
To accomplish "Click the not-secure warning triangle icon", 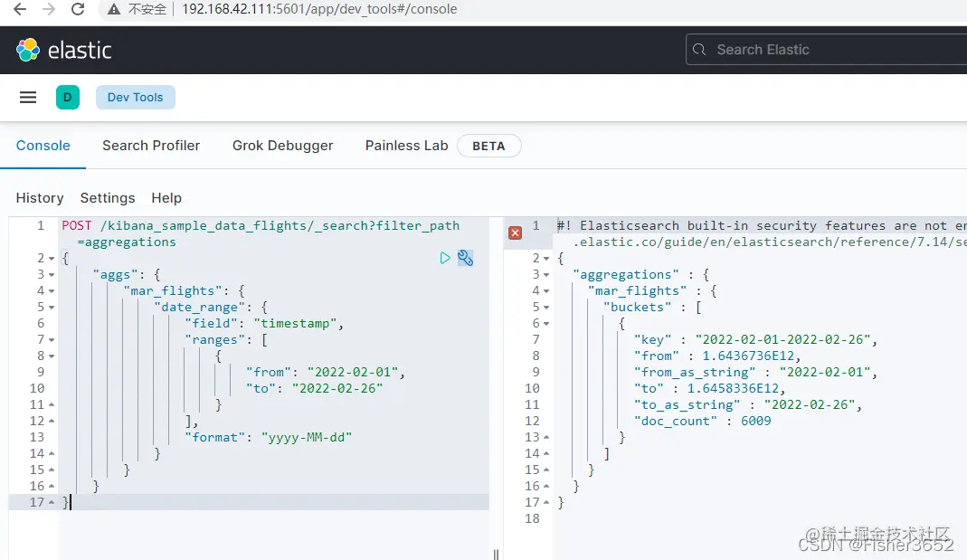I will pos(113,9).
